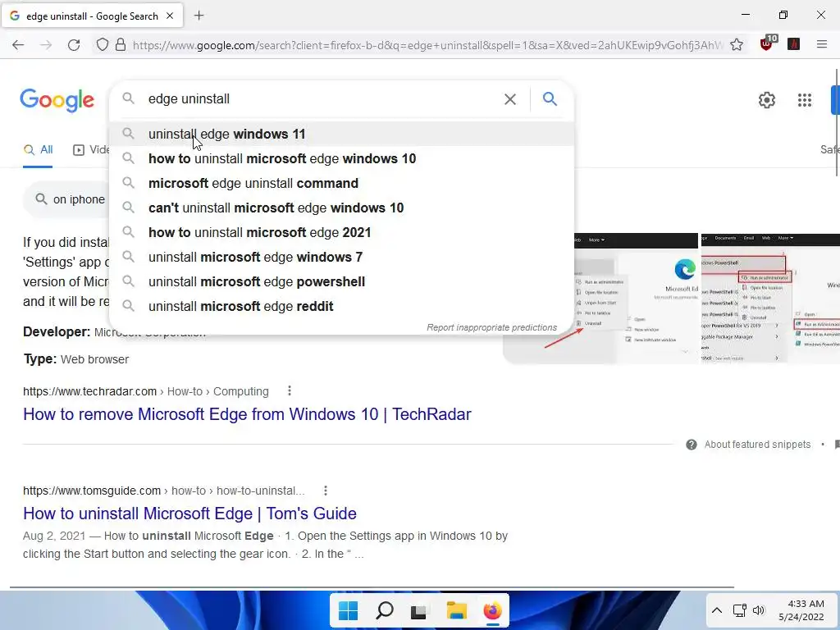Viewport: 840px width, 630px height.
Task: Select suggestion how to uninstall microsoft edge windows 10
Action: [x=342, y=158]
